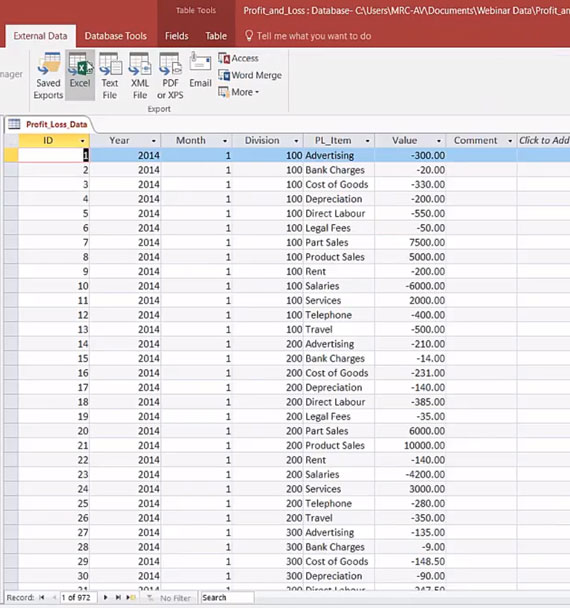Create new blank record button

pos(131,598)
